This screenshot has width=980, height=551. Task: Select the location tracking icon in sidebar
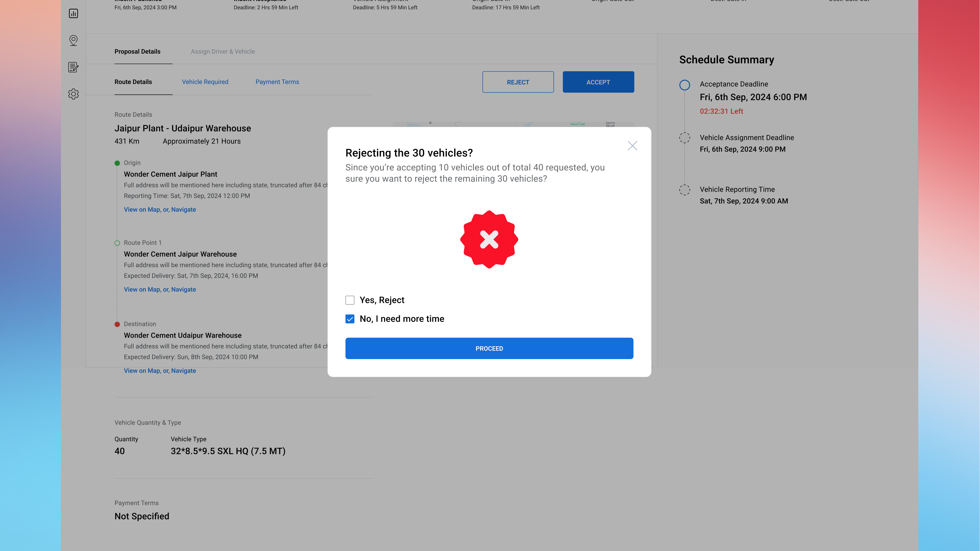click(73, 40)
